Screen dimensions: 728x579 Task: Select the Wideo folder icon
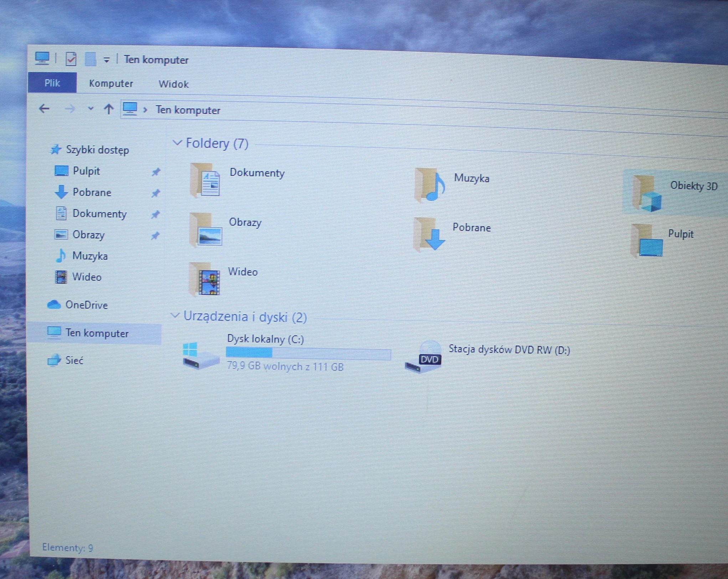(x=205, y=279)
